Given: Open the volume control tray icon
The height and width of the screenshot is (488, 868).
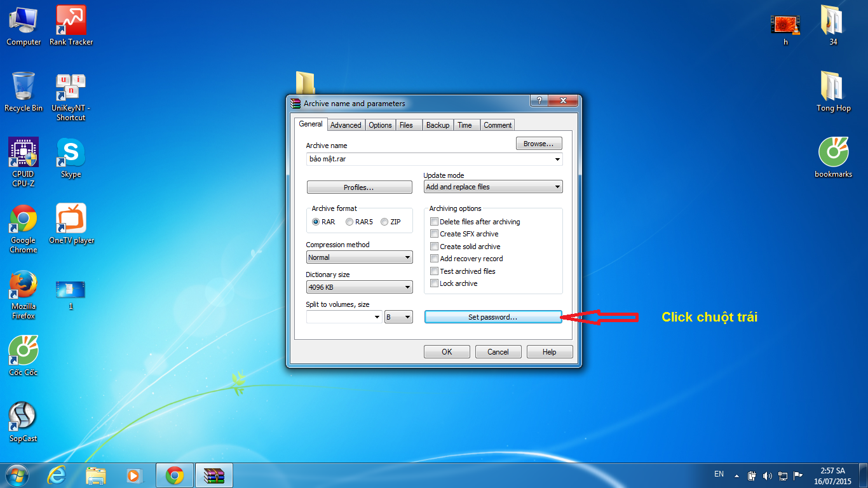Looking at the screenshot, I should [768, 475].
